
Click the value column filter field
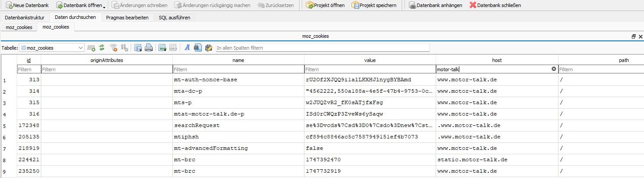(x=370, y=69)
